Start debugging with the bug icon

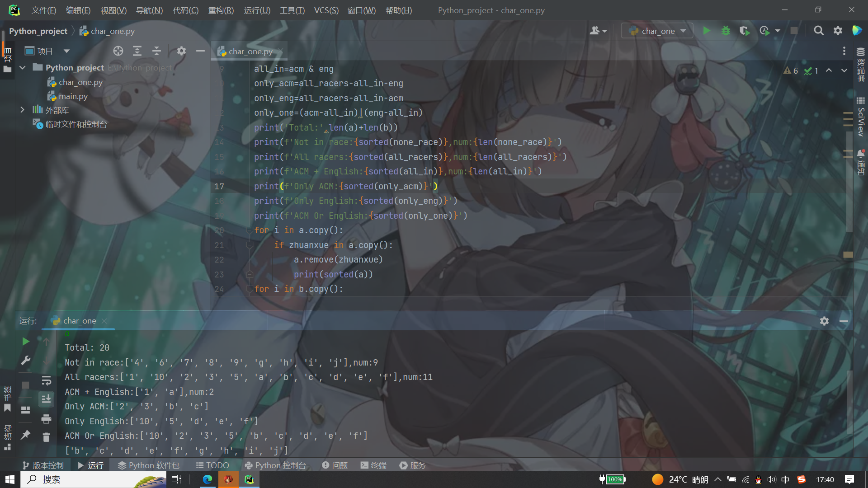pos(726,31)
